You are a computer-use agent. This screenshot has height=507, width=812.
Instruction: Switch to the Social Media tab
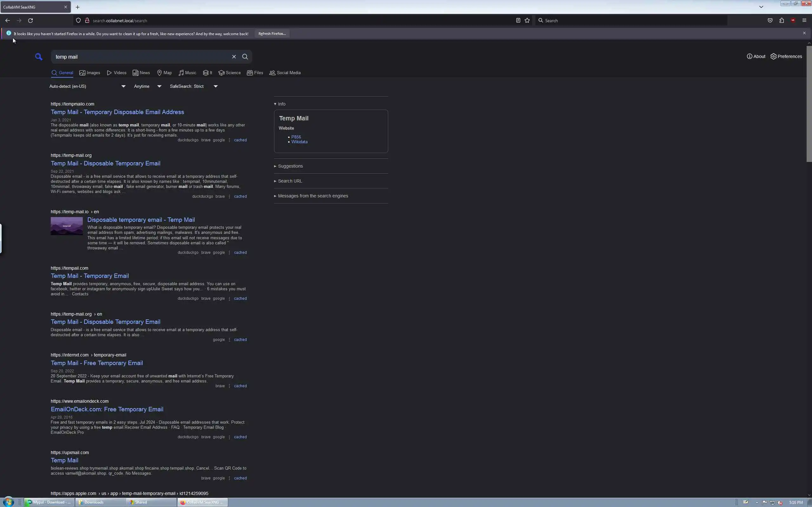point(285,73)
